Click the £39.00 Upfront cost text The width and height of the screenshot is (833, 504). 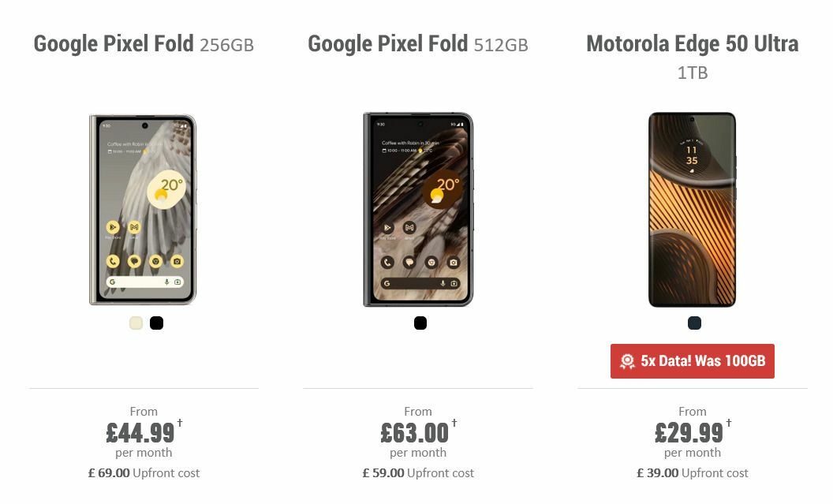(693, 472)
